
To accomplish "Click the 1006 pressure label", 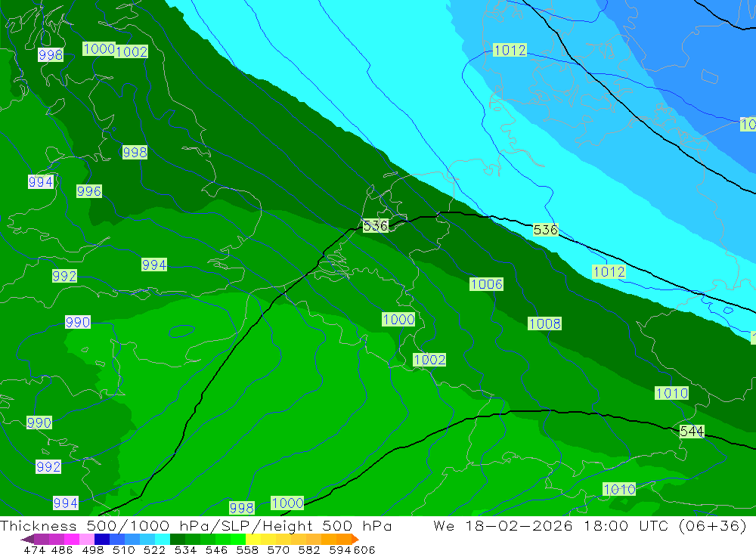I will click(x=486, y=284).
